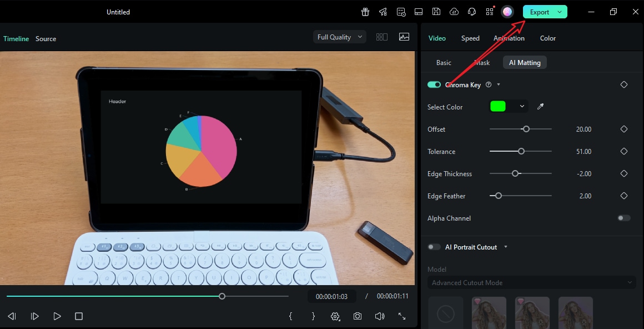
Task: Set a mark-in point with the left brace
Action: click(290, 316)
